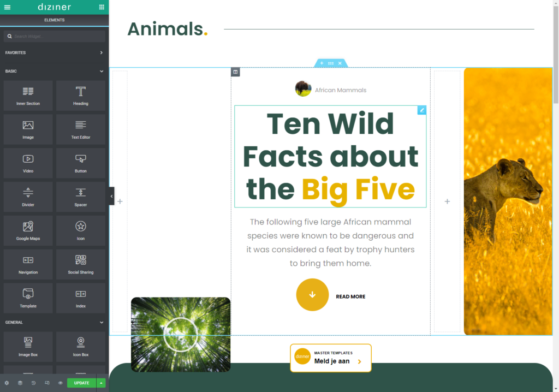Open the save options arrow beside Update
The height and width of the screenshot is (392, 559).
click(101, 383)
